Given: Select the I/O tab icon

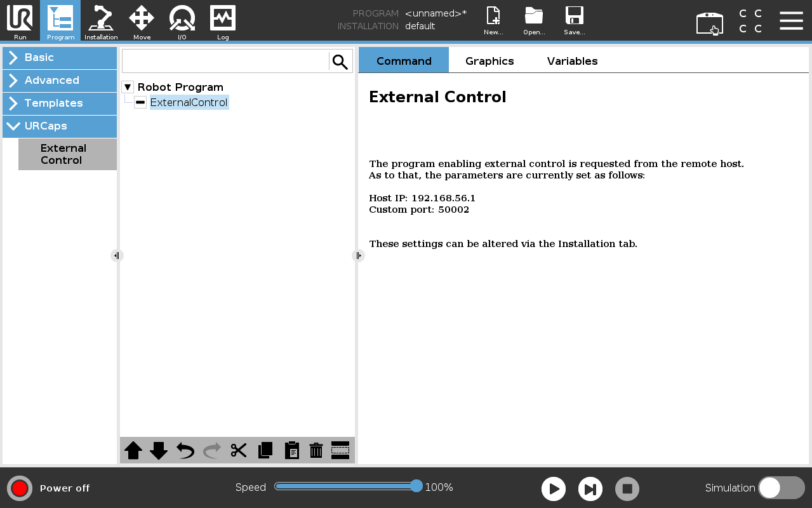Looking at the screenshot, I should click(182, 21).
